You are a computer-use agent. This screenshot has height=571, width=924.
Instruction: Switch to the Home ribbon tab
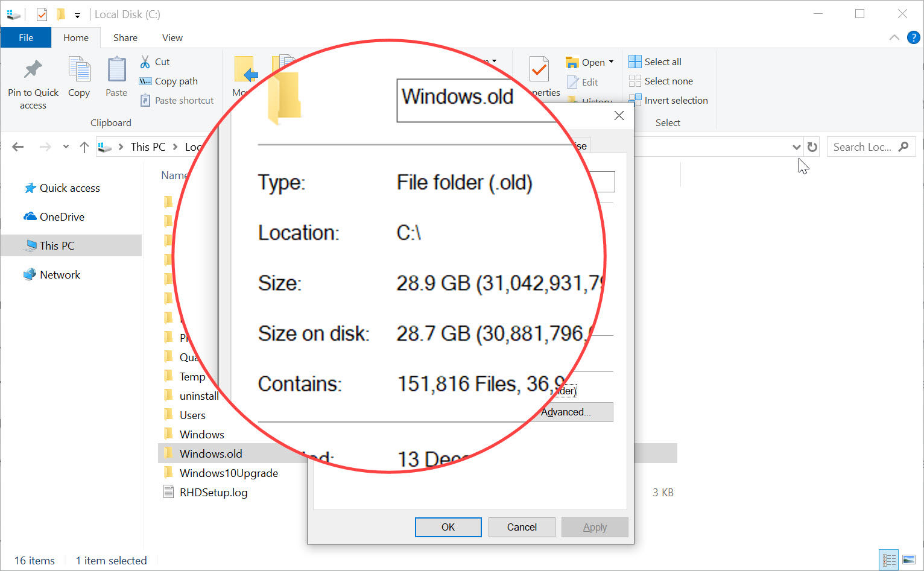click(x=76, y=37)
